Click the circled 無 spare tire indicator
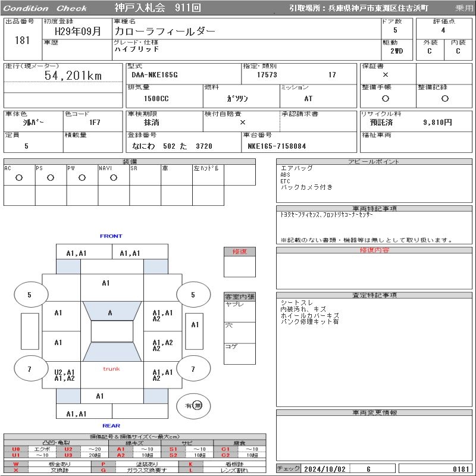The height and width of the screenshot is (476, 476). (x=198, y=406)
